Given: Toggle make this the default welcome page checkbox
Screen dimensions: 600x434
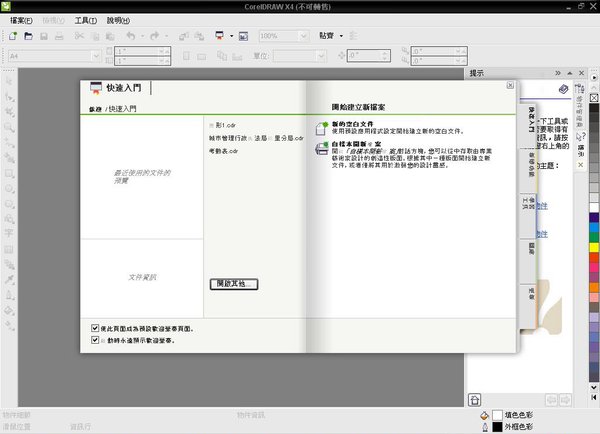Looking at the screenshot, I should click(x=95, y=328).
